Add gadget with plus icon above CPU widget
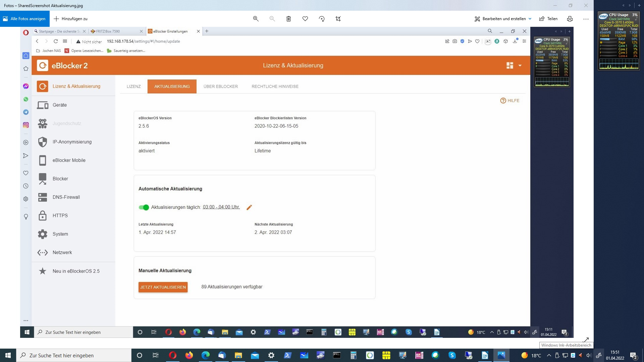The image size is (644, 362). click(639, 5)
